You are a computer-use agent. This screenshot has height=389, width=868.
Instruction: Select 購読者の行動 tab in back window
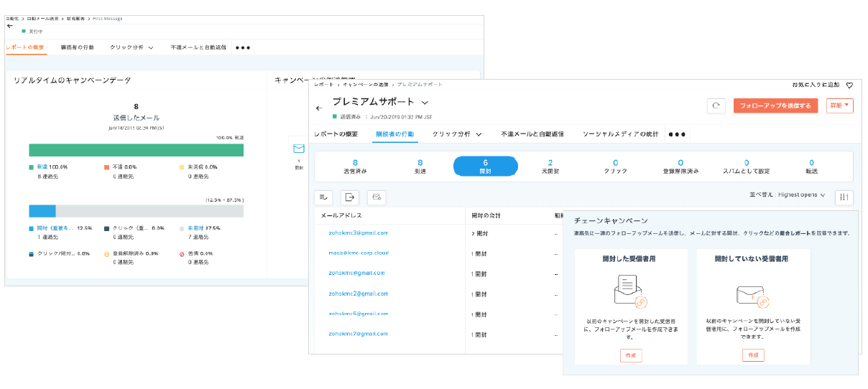click(x=77, y=47)
